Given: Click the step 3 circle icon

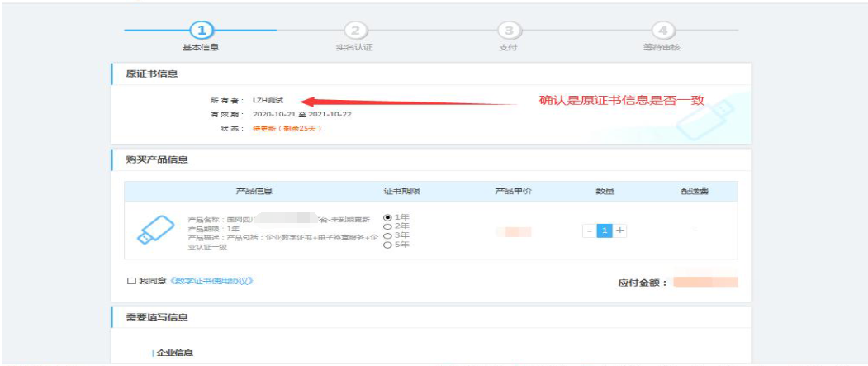Looking at the screenshot, I should pyautogui.click(x=509, y=31).
